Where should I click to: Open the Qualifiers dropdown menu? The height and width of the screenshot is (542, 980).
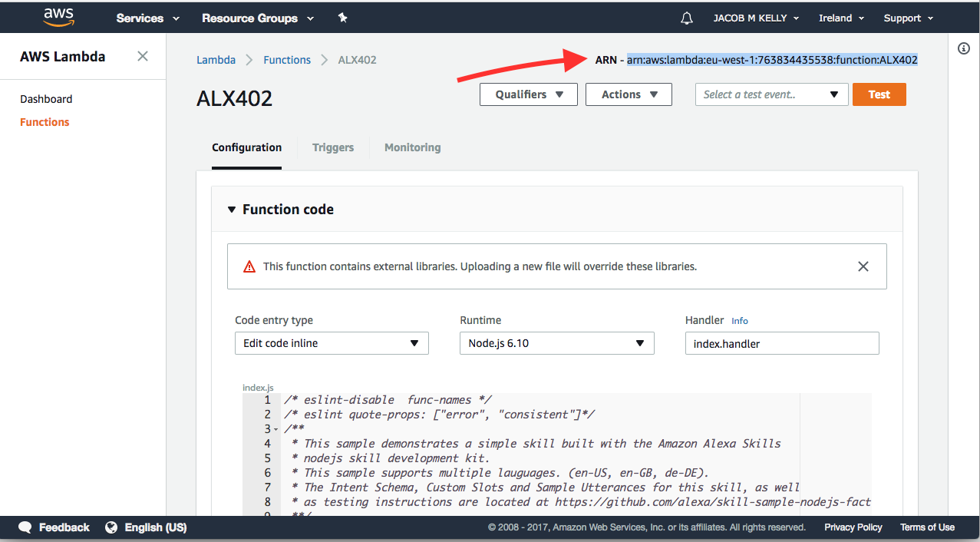pyautogui.click(x=528, y=94)
